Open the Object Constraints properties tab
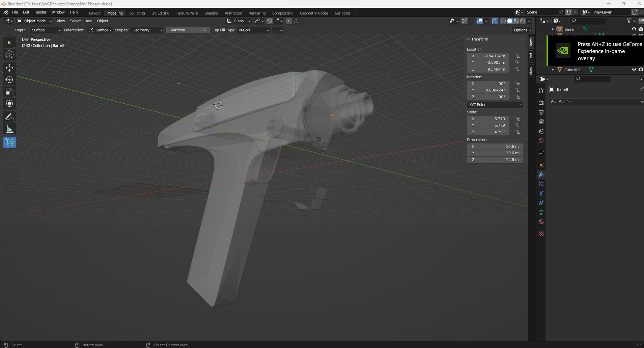The image size is (644, 348). click(x=541, y=203)
